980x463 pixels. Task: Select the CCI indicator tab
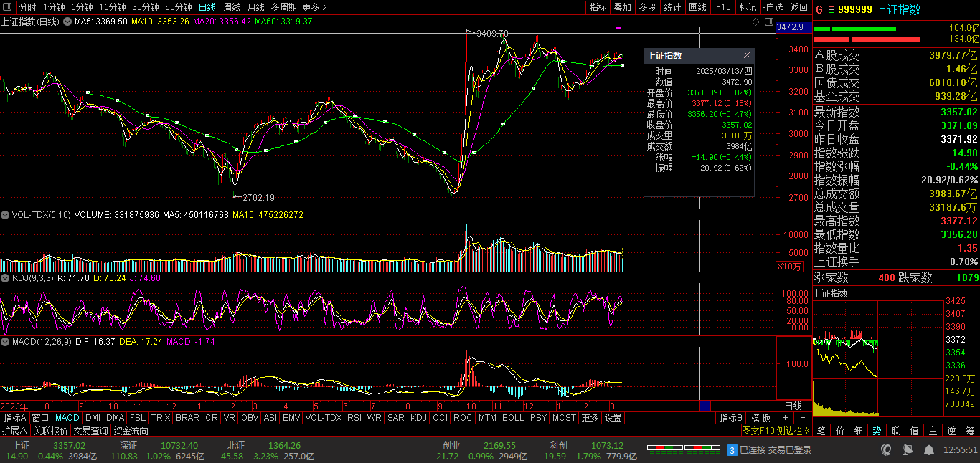440,418
